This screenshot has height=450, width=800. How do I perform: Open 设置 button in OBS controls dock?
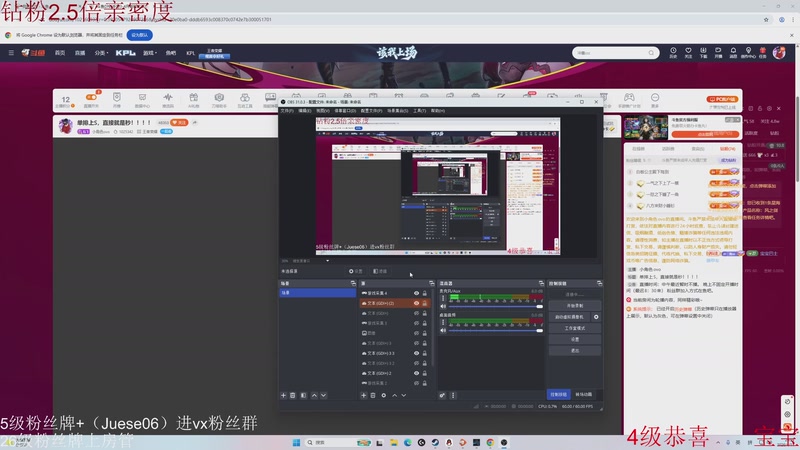(574, 339)
